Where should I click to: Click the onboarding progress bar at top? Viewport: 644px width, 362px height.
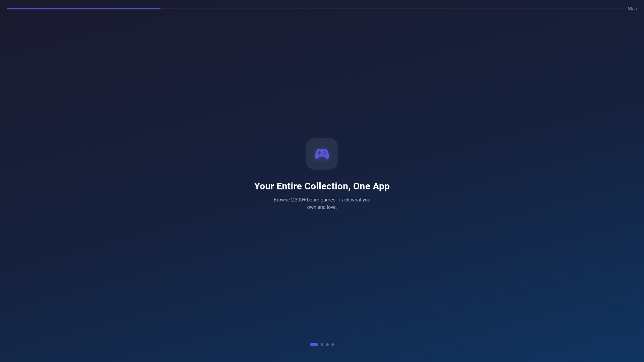coord(314,9)
